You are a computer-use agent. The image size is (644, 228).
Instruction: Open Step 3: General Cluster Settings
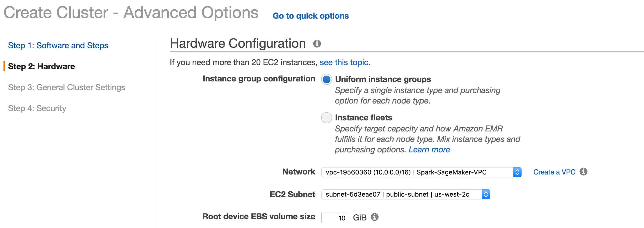point(67,88)
